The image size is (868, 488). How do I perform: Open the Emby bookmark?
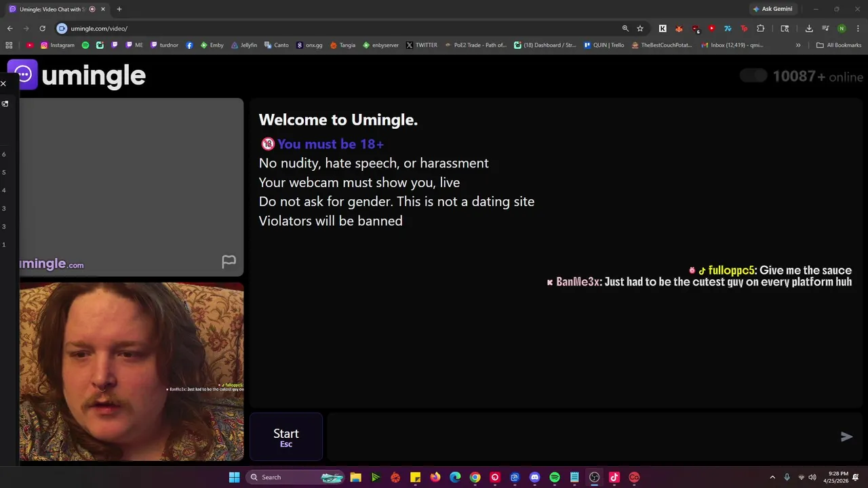click(212, 45)
